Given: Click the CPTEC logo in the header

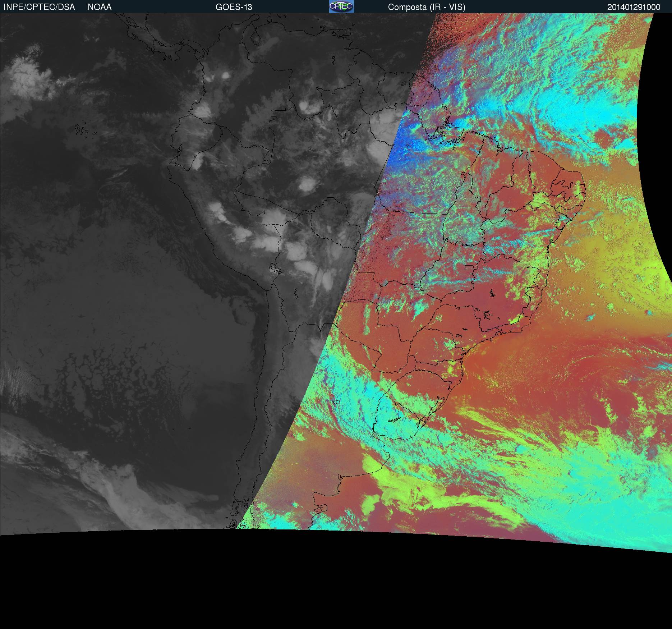Looking at the screenshot, I should pyautogui.click(x=341, y=6).
